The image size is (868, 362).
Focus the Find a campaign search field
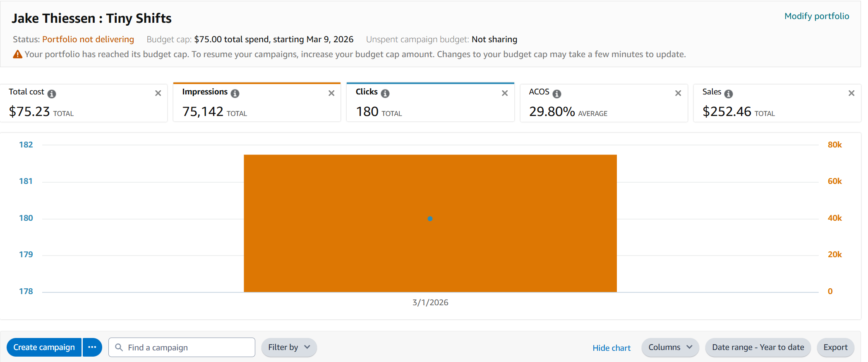(x=182, y=347)
